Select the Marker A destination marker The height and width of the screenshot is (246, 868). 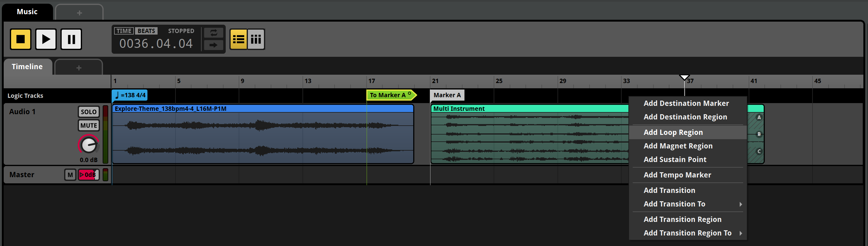click(447, 95)
